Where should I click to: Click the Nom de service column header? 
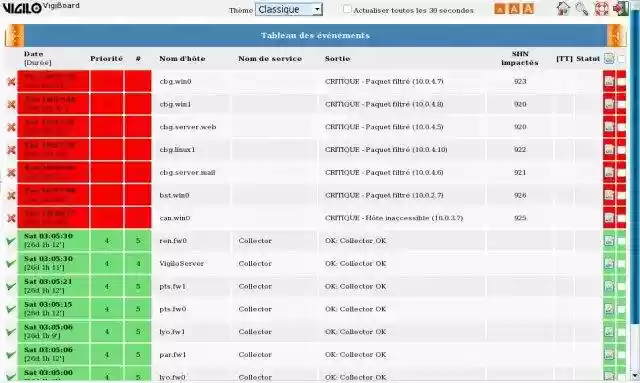(270, 59)
